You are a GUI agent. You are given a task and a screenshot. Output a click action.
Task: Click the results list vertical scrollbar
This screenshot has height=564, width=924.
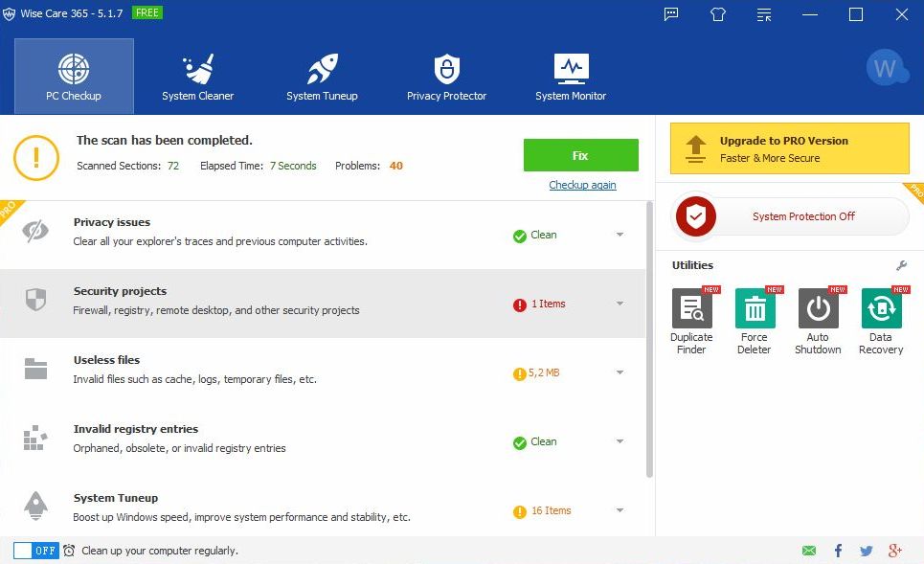click(650, 335)
